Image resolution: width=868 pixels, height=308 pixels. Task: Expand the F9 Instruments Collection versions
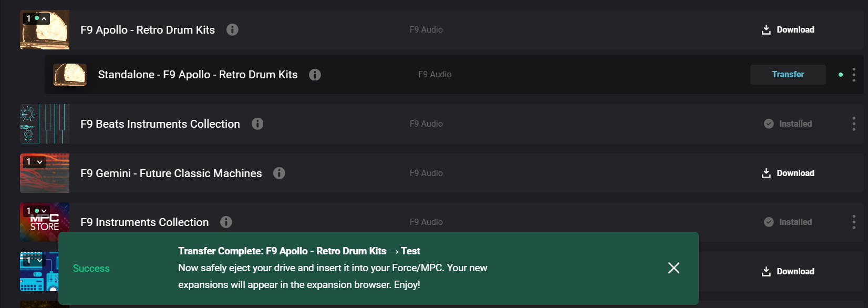coord(44,211)
